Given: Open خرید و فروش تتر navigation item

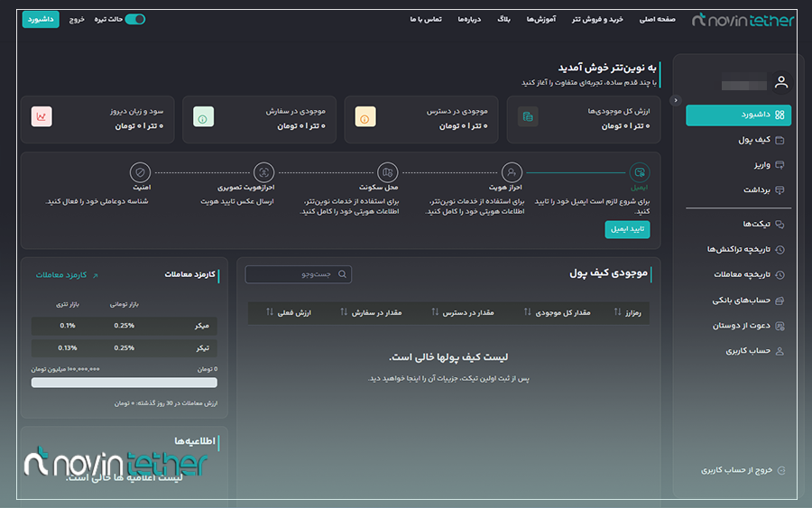Looking at the screenshot, I should point(597,19).
